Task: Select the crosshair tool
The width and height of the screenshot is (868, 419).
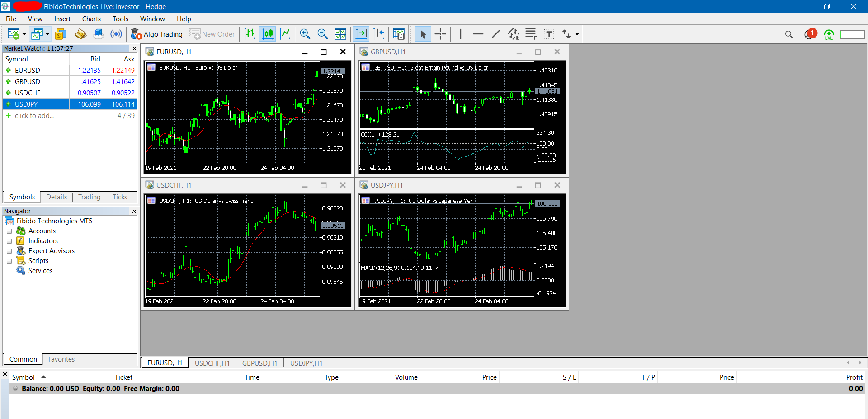Action: coord(440,34)
